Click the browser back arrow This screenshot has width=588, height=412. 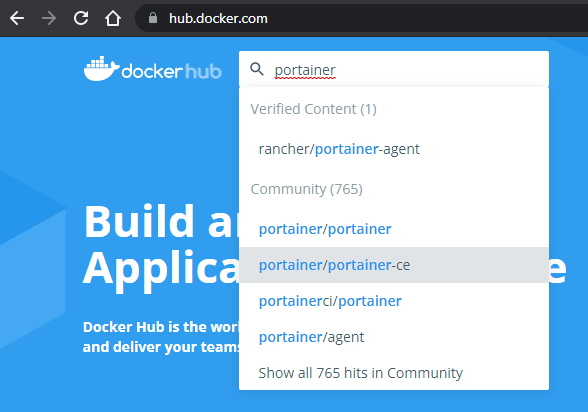point(17,18)
